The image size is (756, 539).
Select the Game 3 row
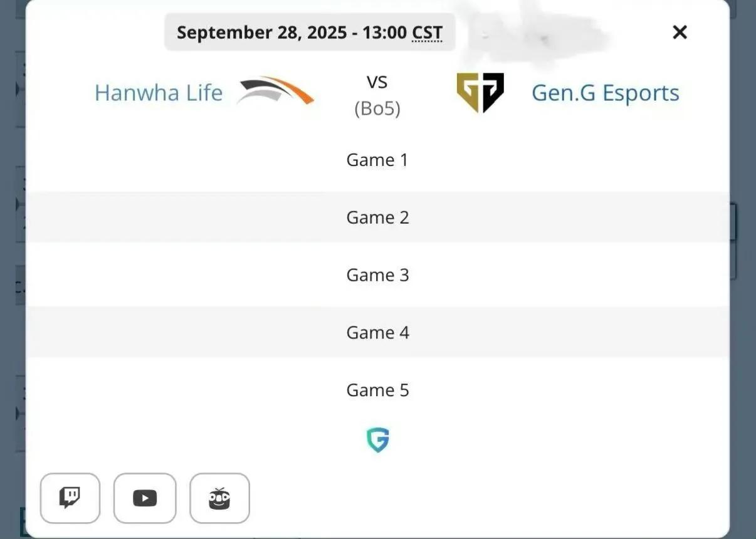(x=377, y=275)
